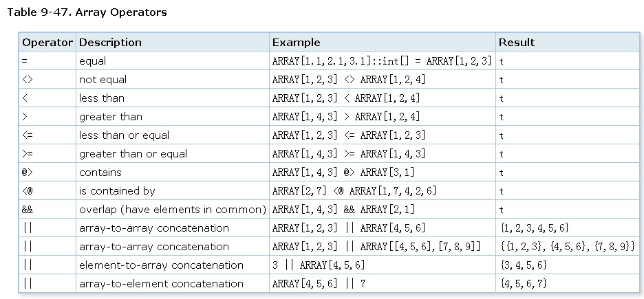Select the "less than or equal" description

(124, 135)
